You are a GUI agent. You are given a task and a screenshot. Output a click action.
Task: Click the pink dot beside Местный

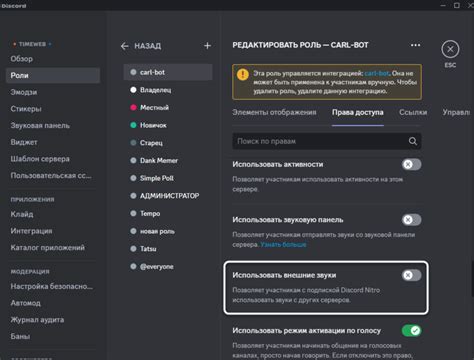[133, 107]
